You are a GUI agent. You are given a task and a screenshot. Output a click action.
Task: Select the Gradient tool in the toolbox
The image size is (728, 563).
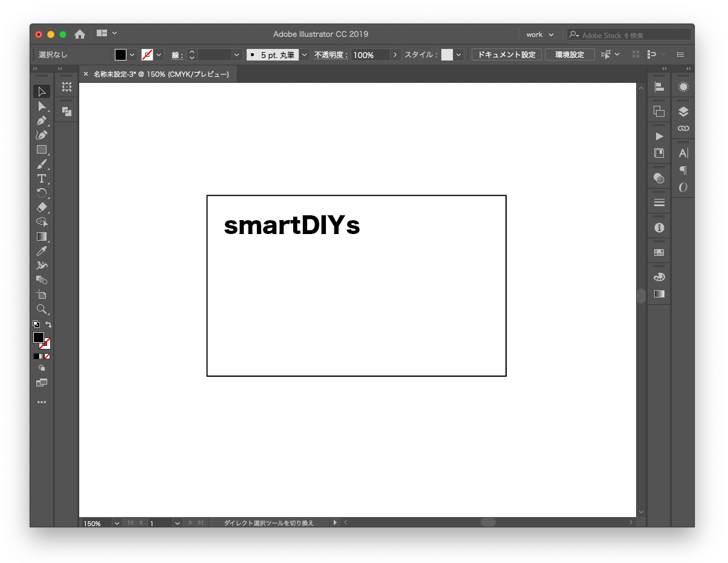point(42,236)
